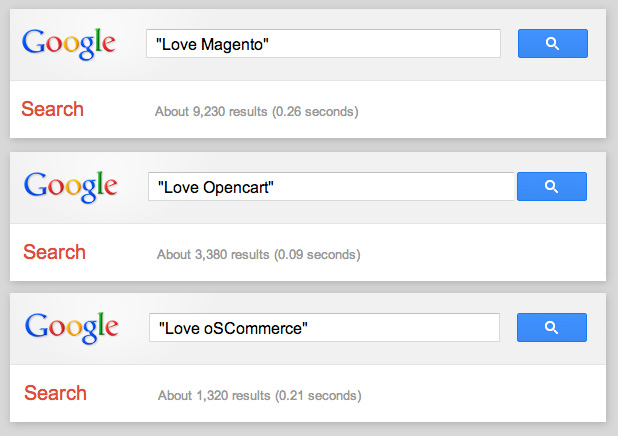Select the red Search label beside 1,320 results

(x=55, y=393)
